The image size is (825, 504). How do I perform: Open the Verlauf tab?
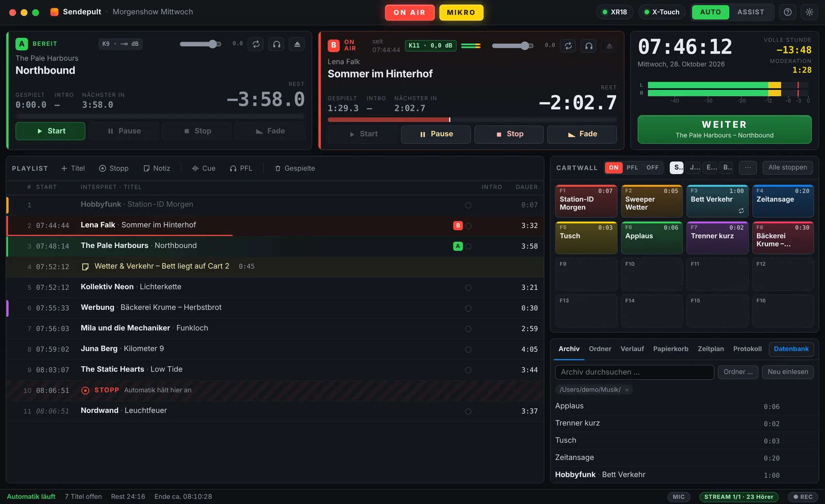[632, 349]
